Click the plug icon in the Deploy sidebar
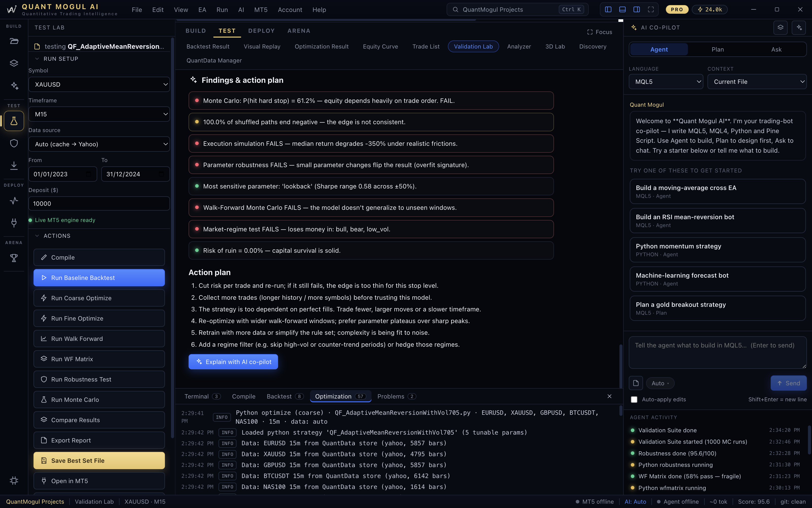 (x=14, y=223)
